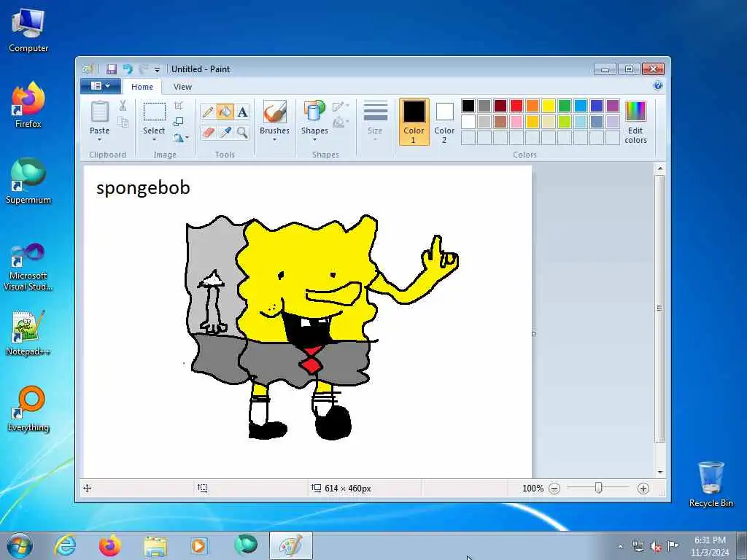747x560 pixels.
Task: Open Customize Quick Access Toolbar dropdown
Action: [158, 69]
